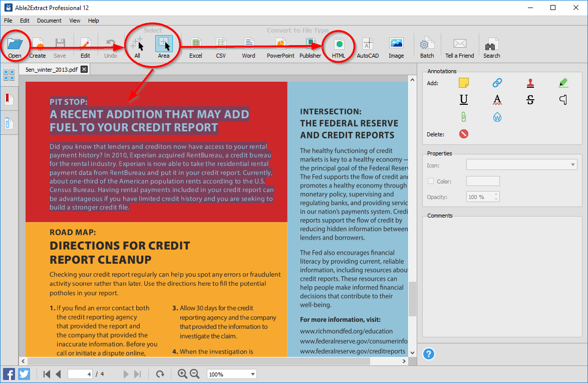Open the Document menu

[x=49, y=21]
